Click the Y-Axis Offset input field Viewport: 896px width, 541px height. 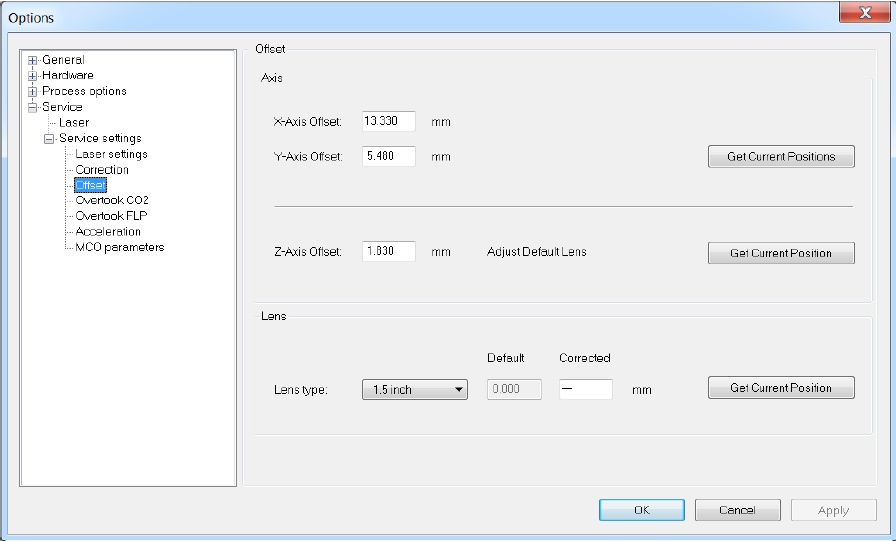pos(389,157)
